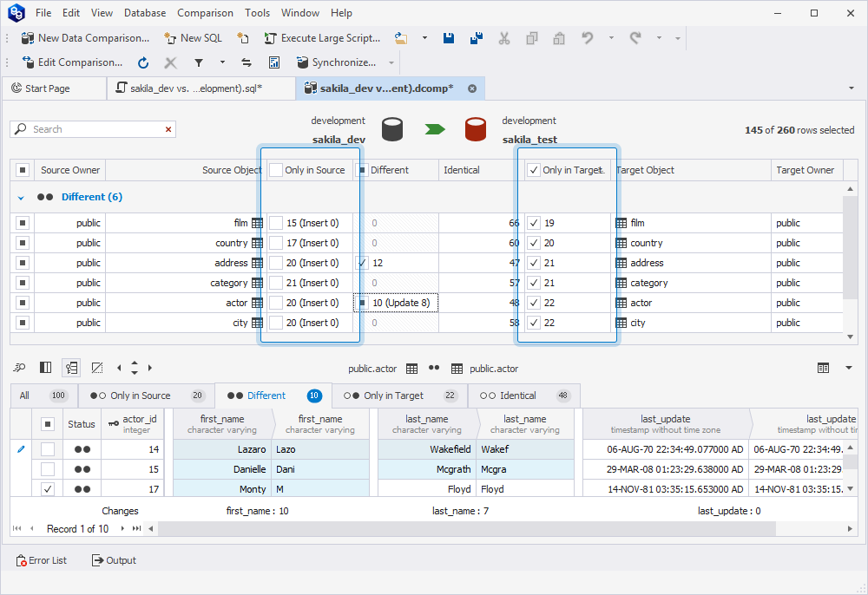The width and height of the screenshot is (868, 595).
Task: Open the Database menu
Action: pyautogui.click(x=145, y=13)
